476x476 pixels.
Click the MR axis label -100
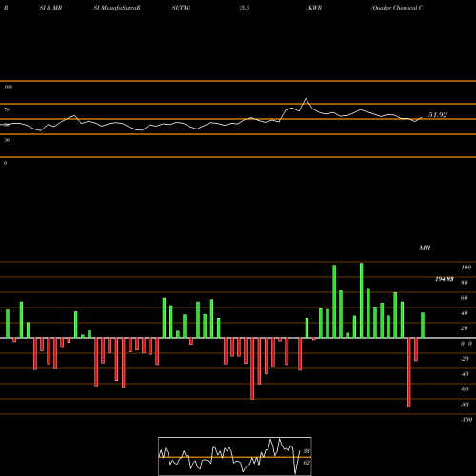[466, 420]
